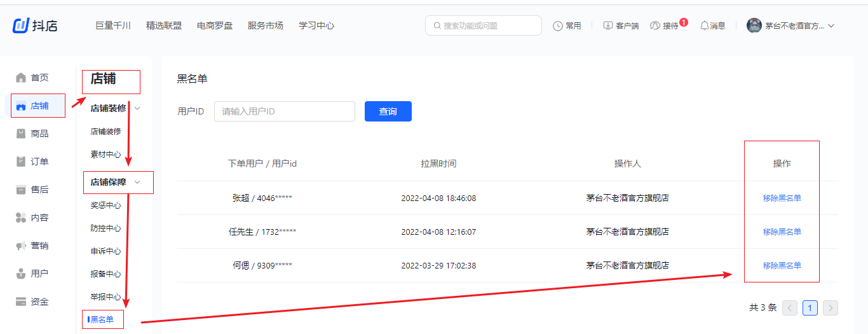The width and height of the screenshot is (868, 334).
Task: Switch to 电商罗盘 top menu item
Action: point(215,25)
